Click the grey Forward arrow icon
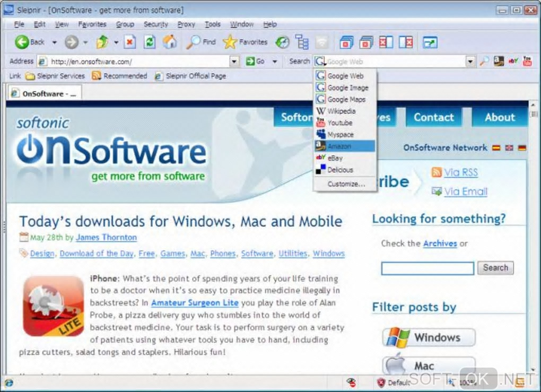 [72, 42]
